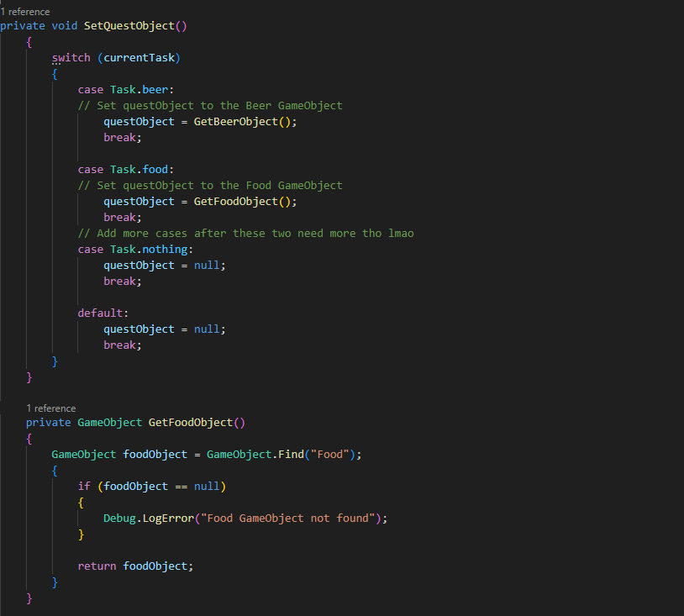Click GetFoodObject method declaration name
Screen dimensions: 684x616
tap(191, 423)
